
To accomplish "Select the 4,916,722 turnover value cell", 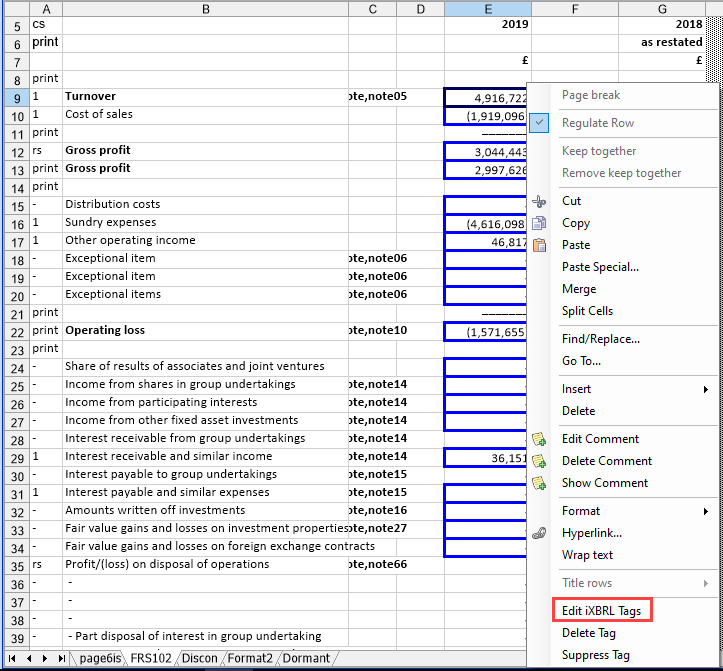I will pyautogui.click(x=486, y=98).
